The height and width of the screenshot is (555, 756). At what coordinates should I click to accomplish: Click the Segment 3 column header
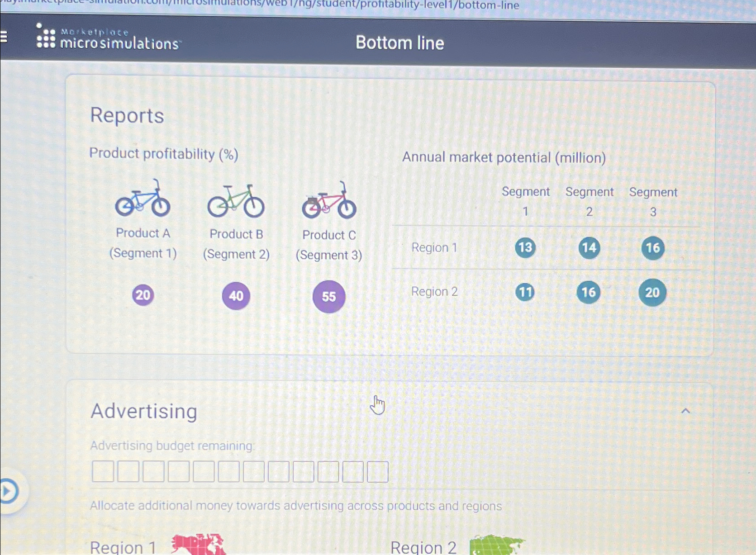653,202
